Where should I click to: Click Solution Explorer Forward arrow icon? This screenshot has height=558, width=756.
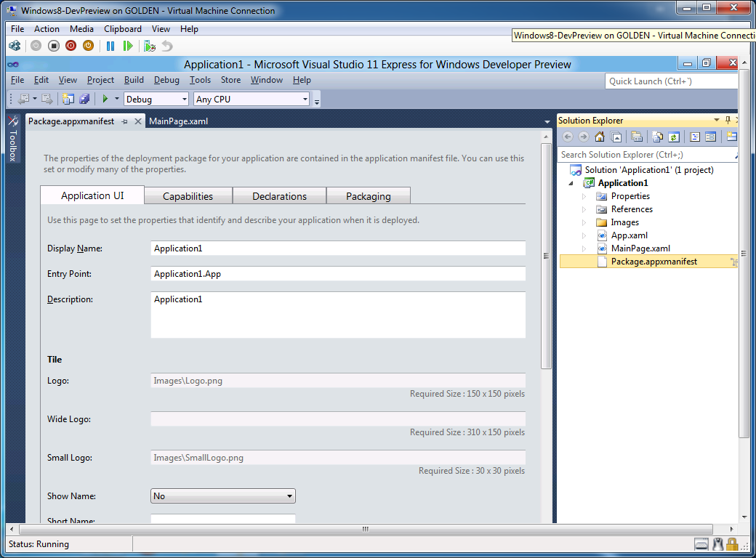(584, 137)
